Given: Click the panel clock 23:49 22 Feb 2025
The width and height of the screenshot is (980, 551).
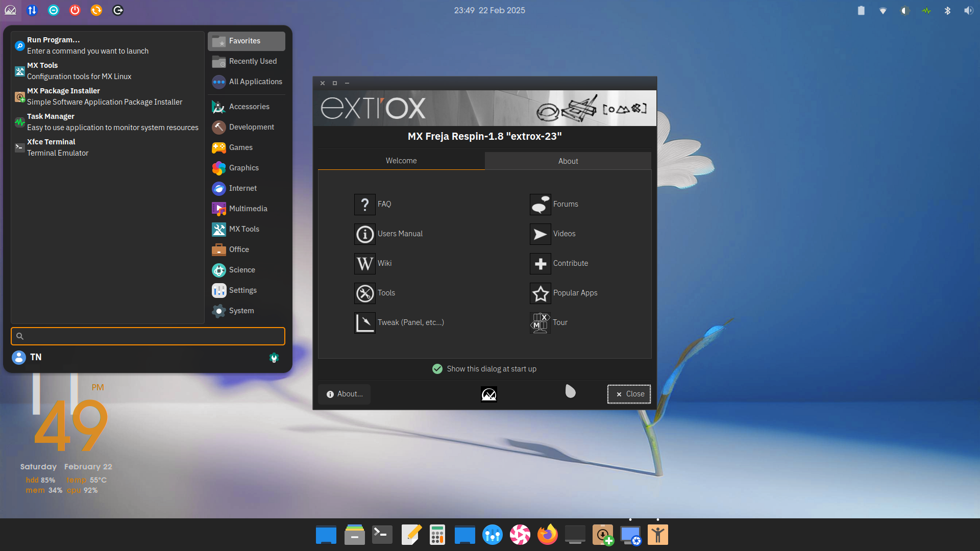Looking at the screenshot, I should pyautogui.click(x=489, y=10).
